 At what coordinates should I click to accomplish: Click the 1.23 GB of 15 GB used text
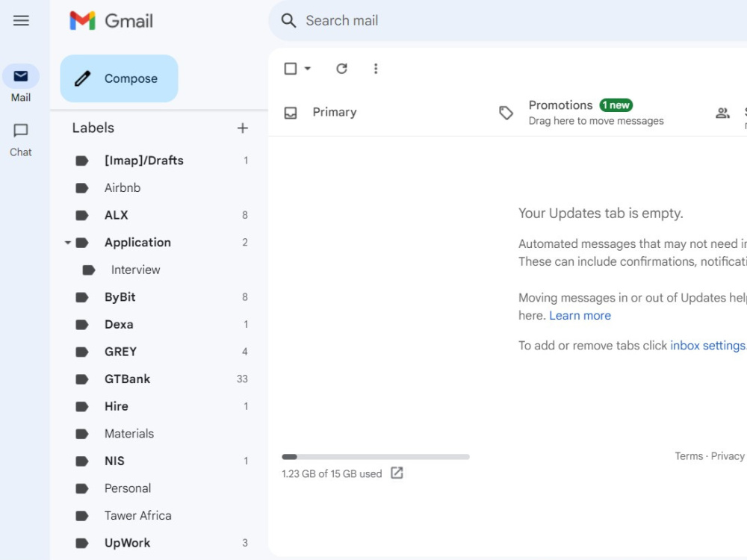click(332, 474)
